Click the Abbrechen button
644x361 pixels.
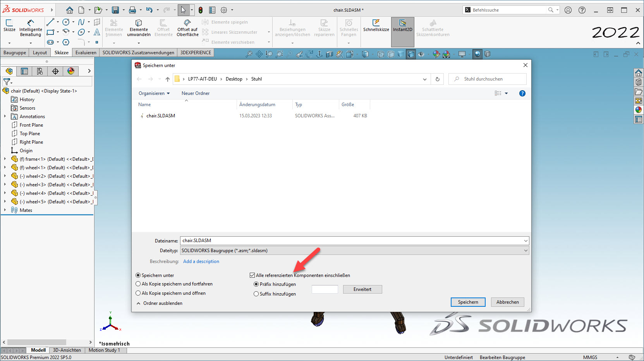(x=508, y=302)
